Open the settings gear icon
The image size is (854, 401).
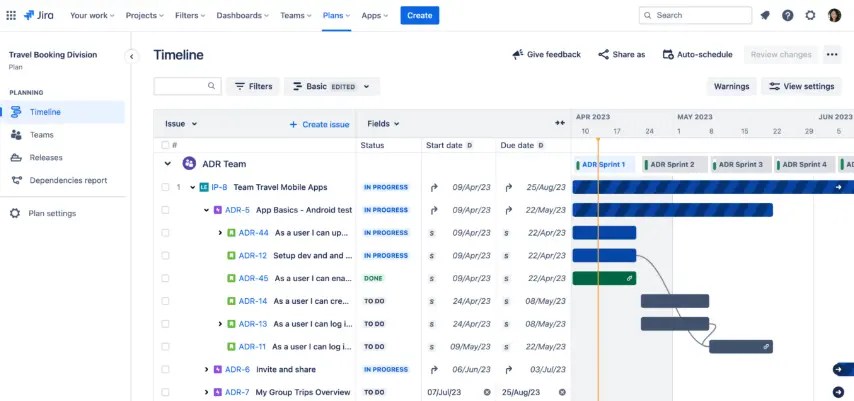(810, 15)
